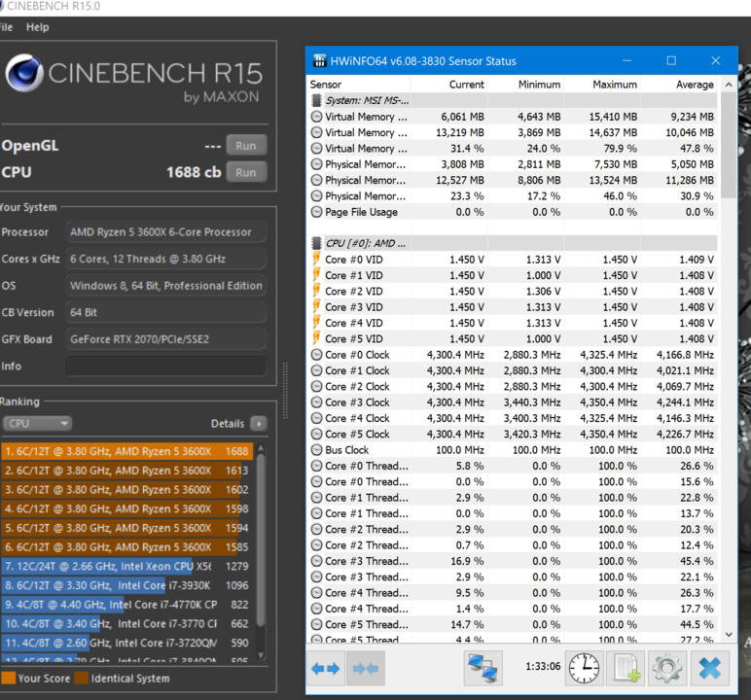Select the Core #5 VID row lightning icon
Screen dimensions: 751x700
(316, 338)
